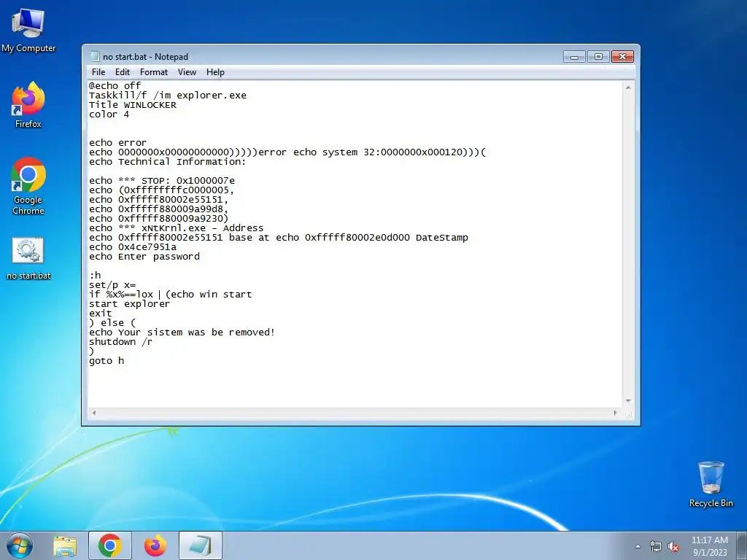Minimize the Notepad window
The width and height of the screenshot is (747, 560).
click(575, 57)
